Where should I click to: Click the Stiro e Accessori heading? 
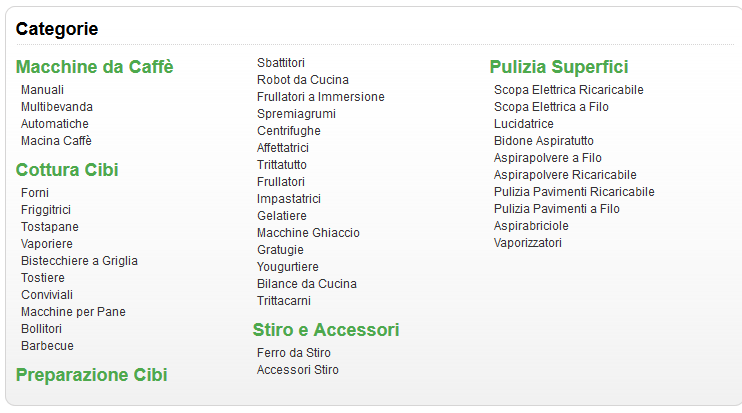click(x=326, y=330)
